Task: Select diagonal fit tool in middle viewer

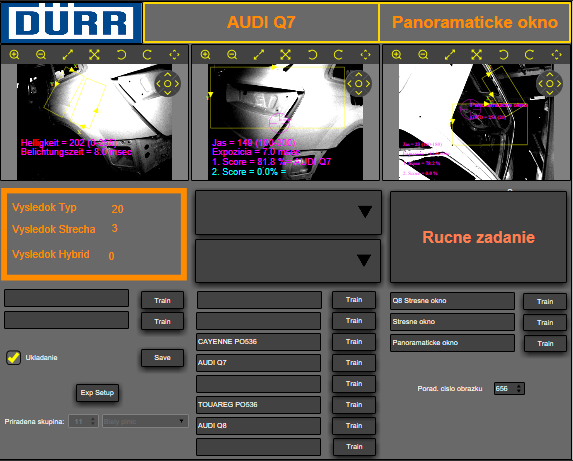Action: click(259, 55)
